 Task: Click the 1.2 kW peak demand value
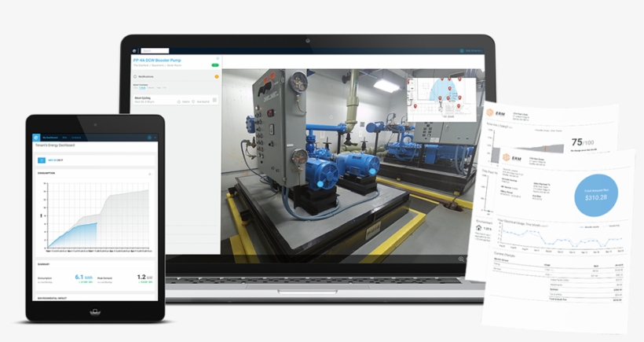(x=145, y=277)
